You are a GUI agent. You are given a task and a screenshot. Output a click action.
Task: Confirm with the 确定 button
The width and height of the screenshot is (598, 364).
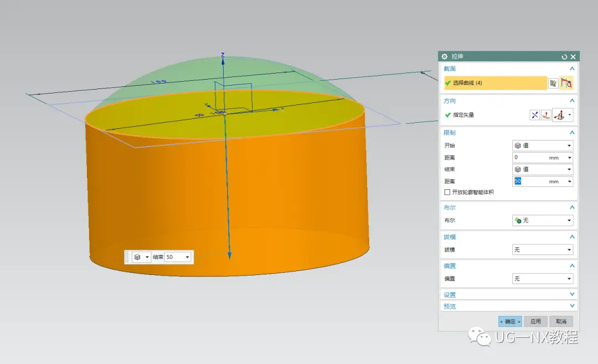[x=510, y=321]
